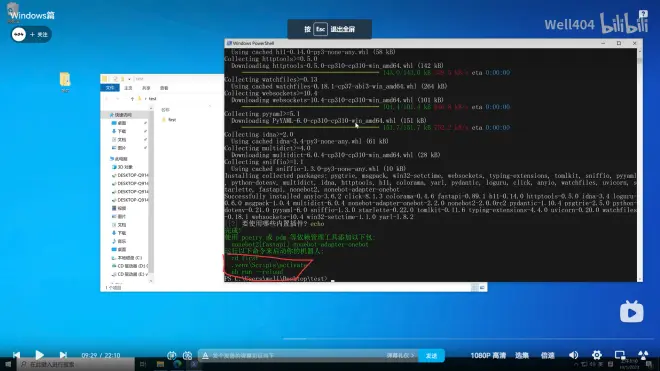Select the desktop folder icon

[65, 82]
